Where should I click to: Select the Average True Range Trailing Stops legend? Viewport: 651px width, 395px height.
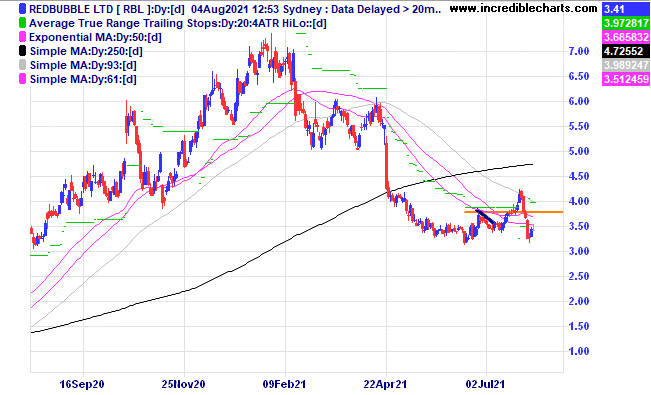[178, 23]
